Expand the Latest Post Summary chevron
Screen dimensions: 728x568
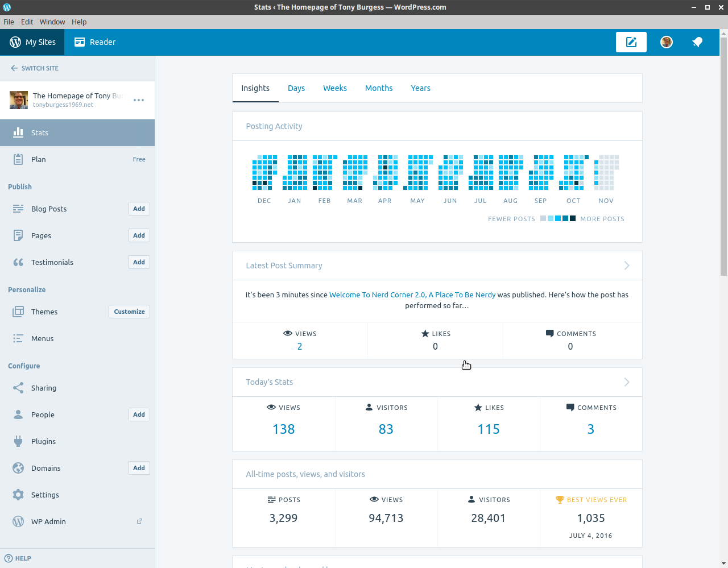pyautogui.click(x=627, y=266)
